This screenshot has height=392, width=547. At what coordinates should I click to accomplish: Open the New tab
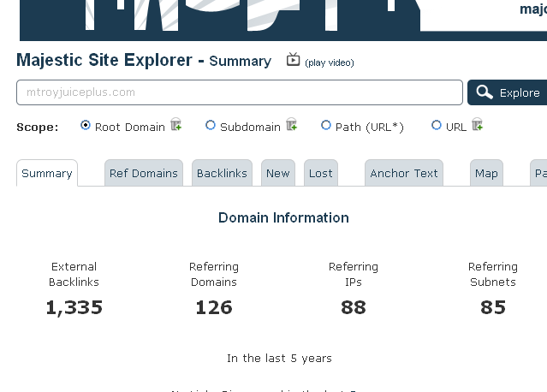[x=278, y=173]
